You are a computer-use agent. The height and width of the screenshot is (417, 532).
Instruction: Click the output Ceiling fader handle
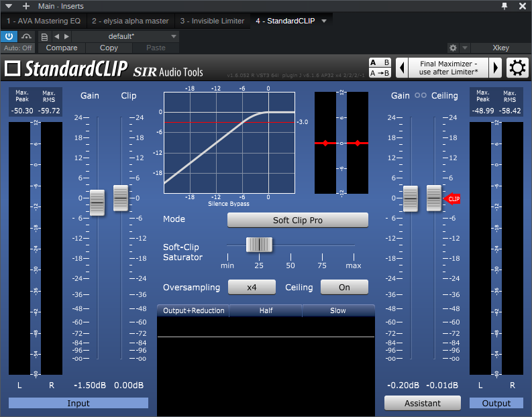tap(434, 198)
